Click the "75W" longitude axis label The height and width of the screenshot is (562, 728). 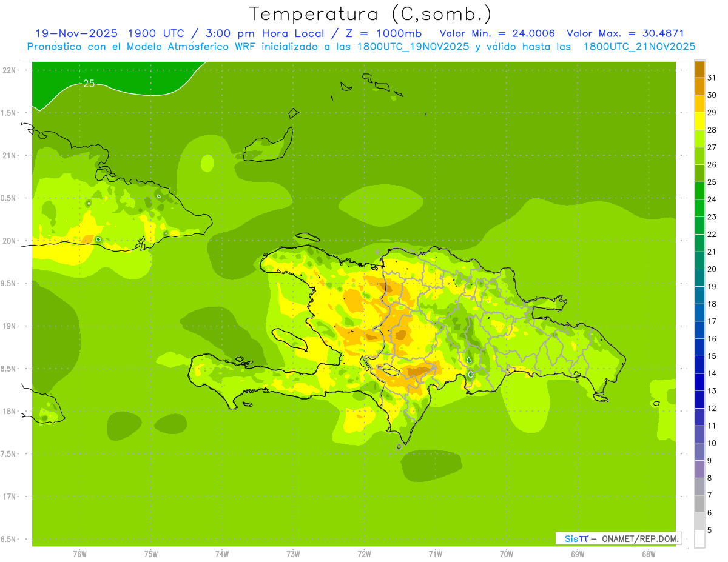click(151, 554)
